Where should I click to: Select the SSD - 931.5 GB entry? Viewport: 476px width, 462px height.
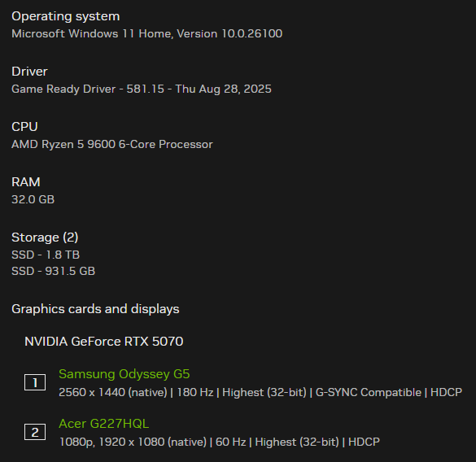[x=53, y=271]
